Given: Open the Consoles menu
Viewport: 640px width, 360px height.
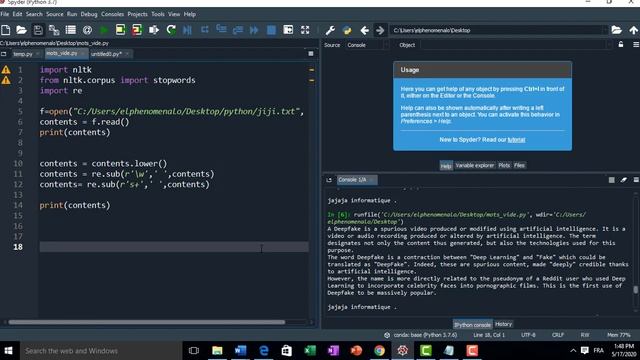Looking at the screenshot, I should tap(112, 14).
